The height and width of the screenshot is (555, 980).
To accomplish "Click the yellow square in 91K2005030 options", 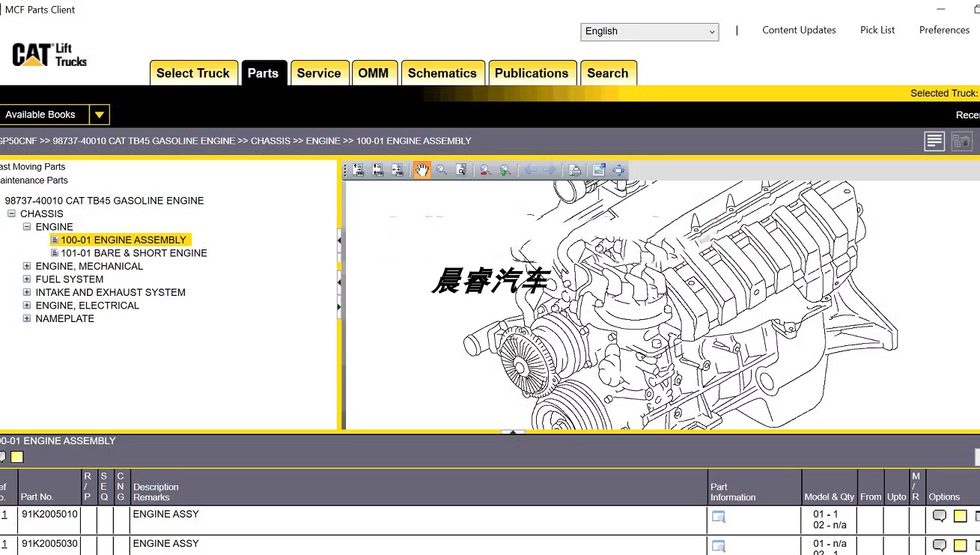I will tap(961, 545).
